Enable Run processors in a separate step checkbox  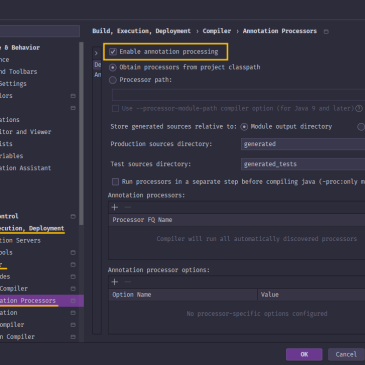tap(115, 182)
